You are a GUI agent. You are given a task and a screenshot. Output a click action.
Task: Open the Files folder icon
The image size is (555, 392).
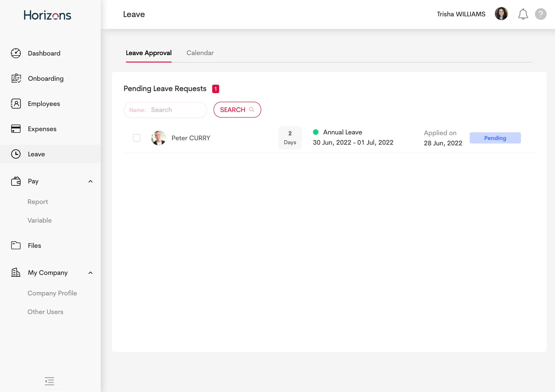click(x=16, y=245)
